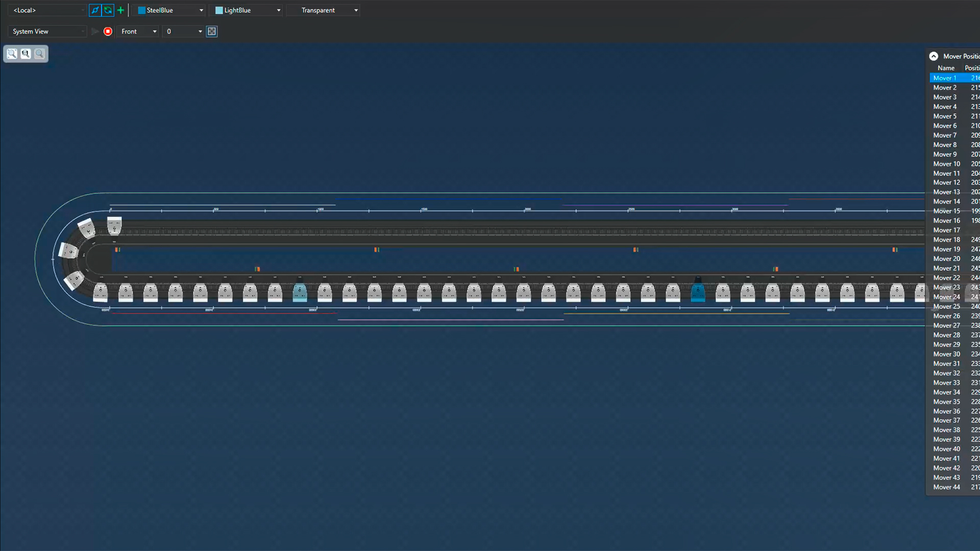Click the blue plug connect icon
The image size is (980, 551).
tap(95, 10)
